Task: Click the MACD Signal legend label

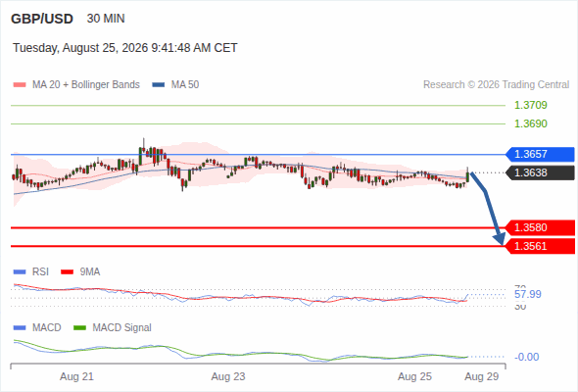Action: 122,328
